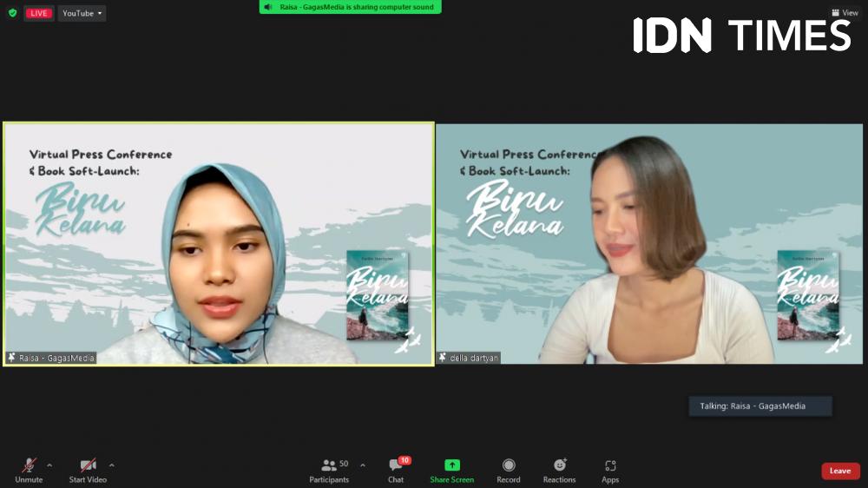This screenshot has width=868, height=488.
Task: Open video options arrow next to Start Video
Action: [x=111, y=465]
